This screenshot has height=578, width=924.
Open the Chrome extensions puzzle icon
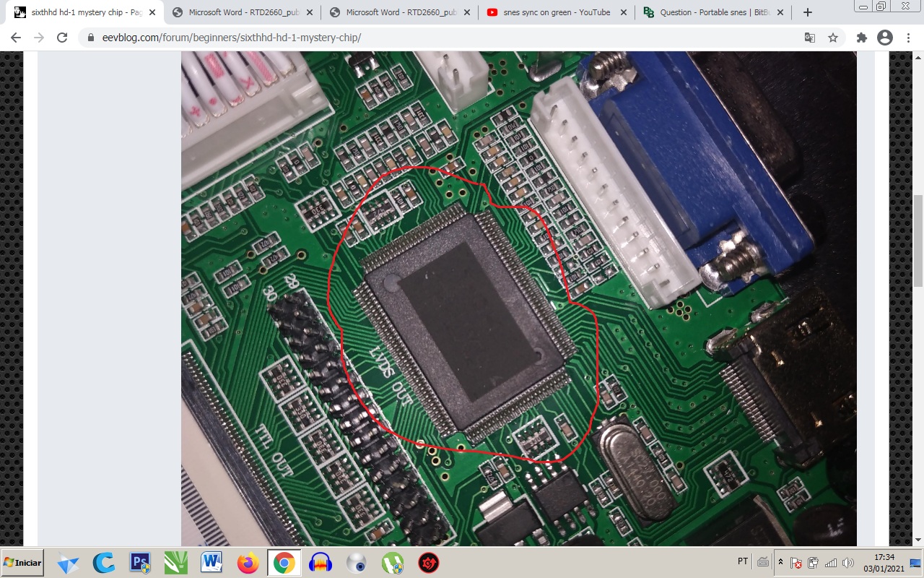861,38
